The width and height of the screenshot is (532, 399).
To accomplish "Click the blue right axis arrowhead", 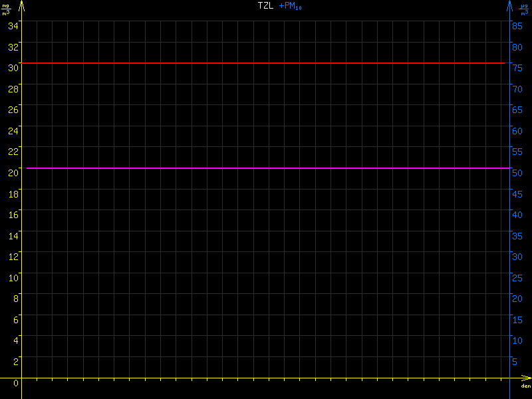I will [510, 5].
